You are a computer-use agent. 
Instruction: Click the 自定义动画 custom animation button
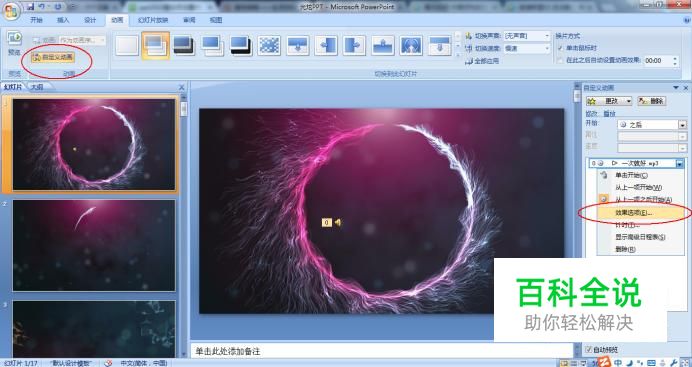click(53, 57)
